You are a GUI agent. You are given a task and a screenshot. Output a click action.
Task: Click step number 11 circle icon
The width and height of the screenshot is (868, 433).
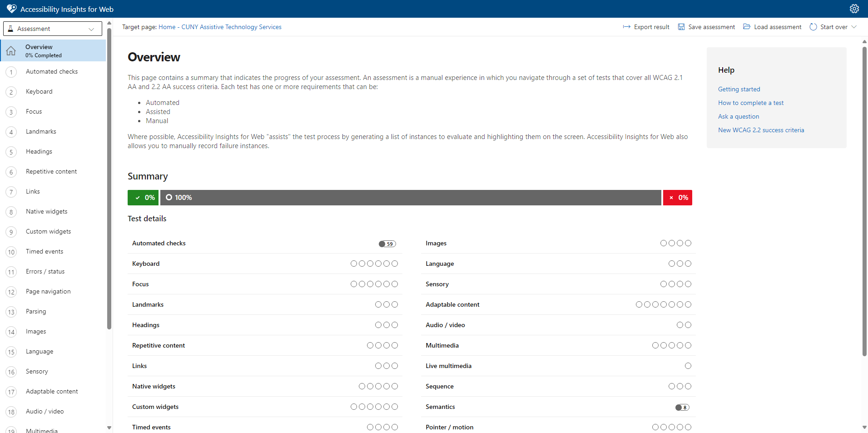point(11,272)
